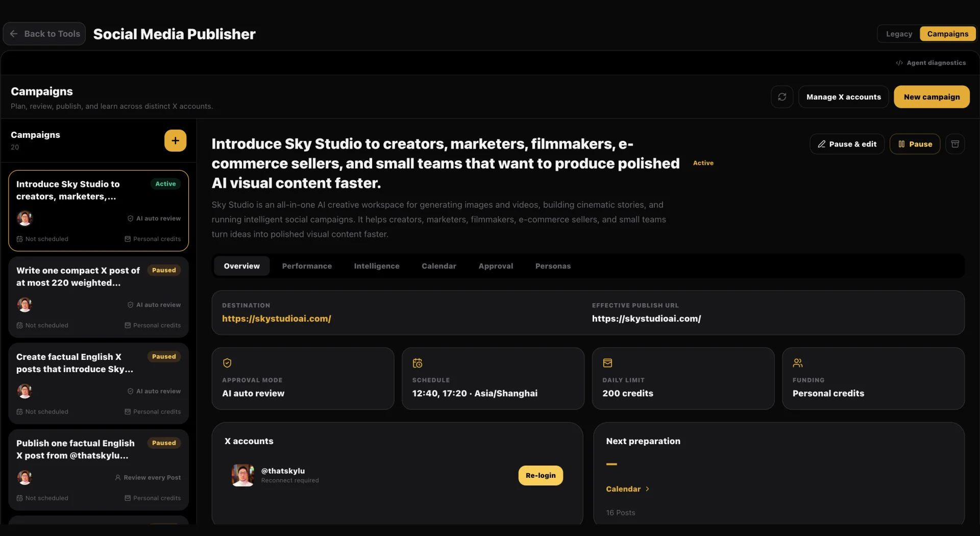Viewport: 980px width, 536px height.
Task: Click New campaign button
Action: pos(932,97)
